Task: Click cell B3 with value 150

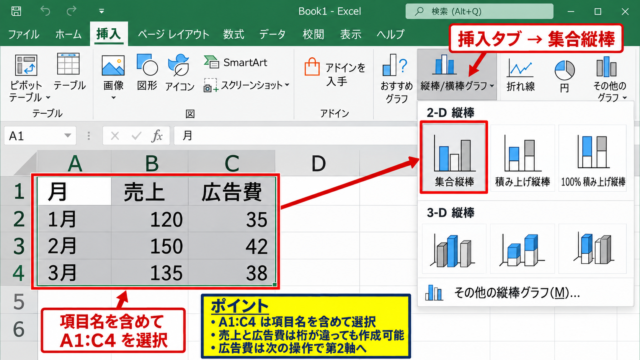Action: tap(150, 246)
